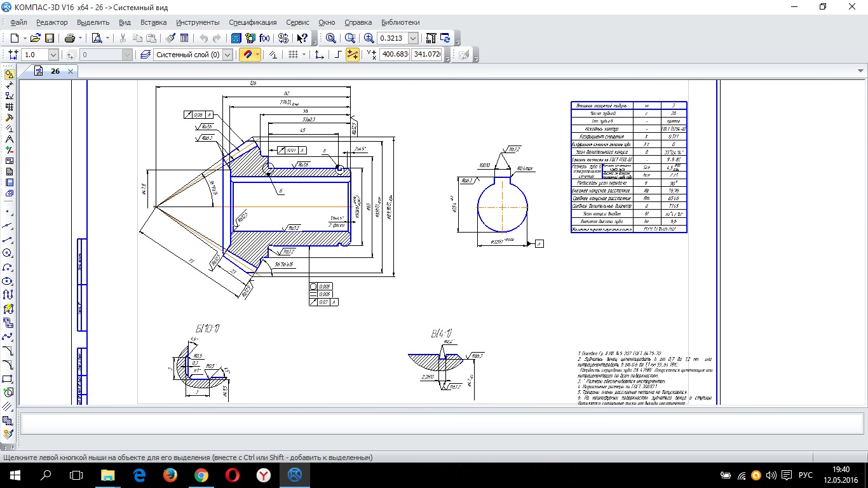Open the dropdown arrow next to Print icon
868x488 pixels.
(80, 38)
